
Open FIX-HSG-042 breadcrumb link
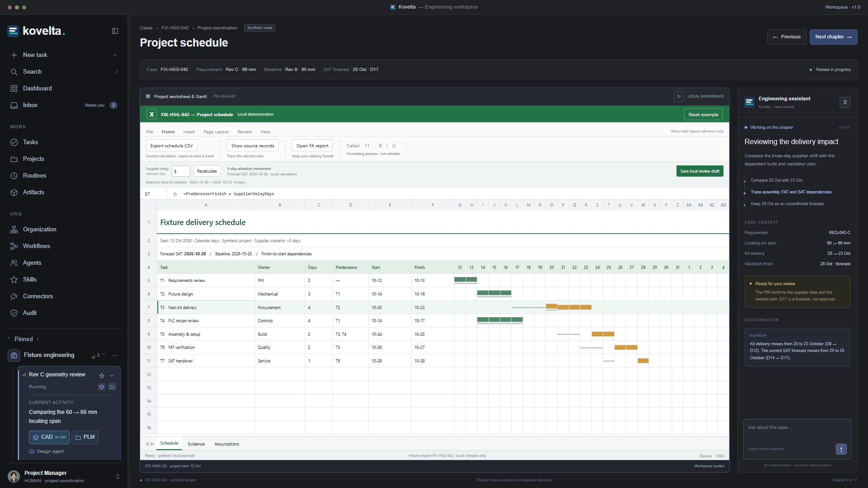(x=175, y=28)
